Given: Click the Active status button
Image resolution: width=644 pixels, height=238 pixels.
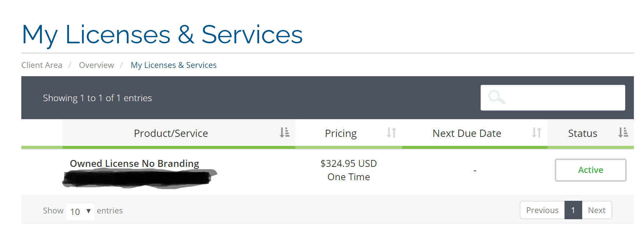Looking at the screenshot, I should click(591, 170).
